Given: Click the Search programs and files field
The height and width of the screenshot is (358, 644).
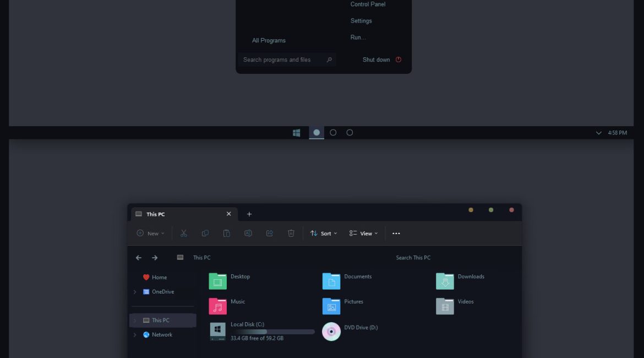Looking at the screenshot, I should pos(282,59).
